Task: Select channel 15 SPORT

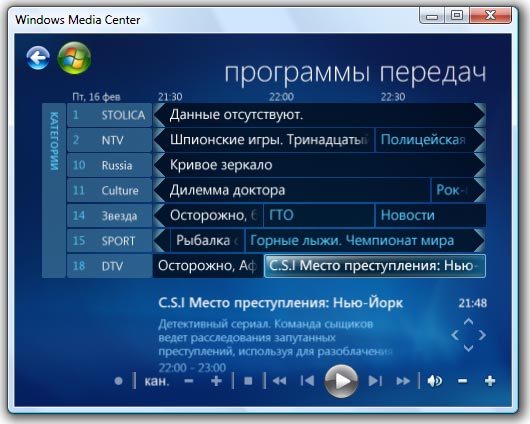Action: pos(110,241)
